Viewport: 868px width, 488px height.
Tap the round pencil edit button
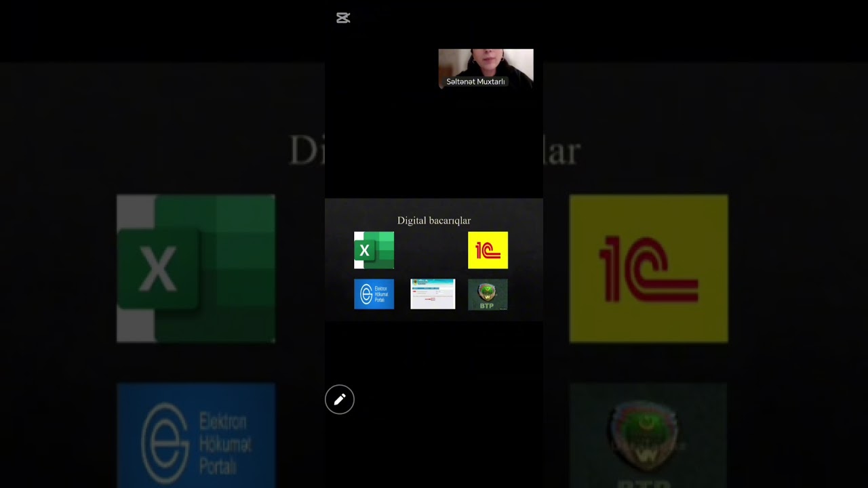pyautogui.click(x=340, y=400)
